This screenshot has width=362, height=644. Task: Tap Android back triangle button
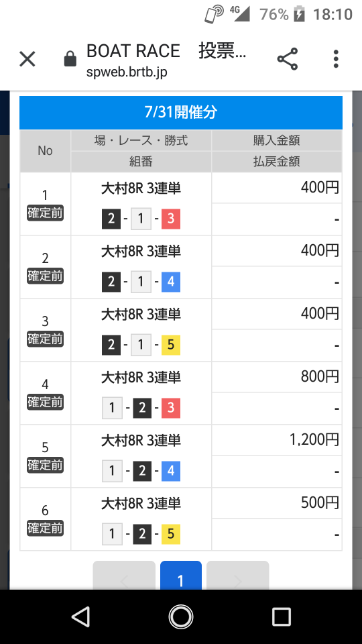[81, 616]
